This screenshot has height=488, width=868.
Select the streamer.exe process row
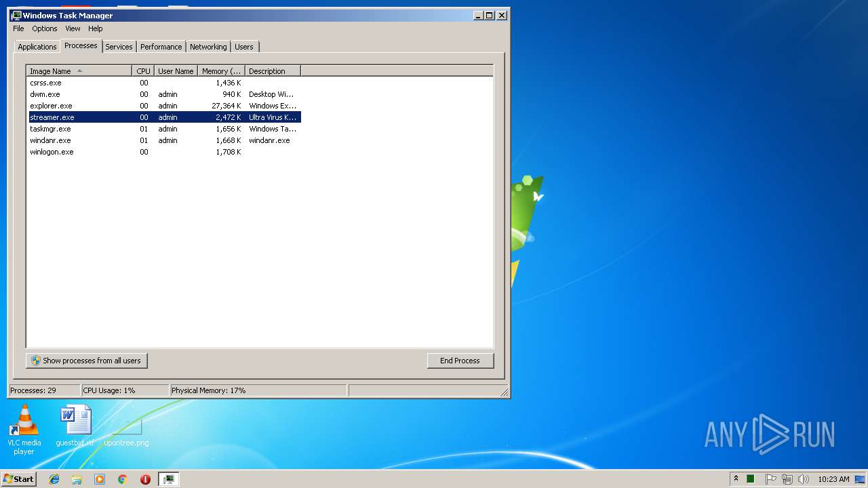(x=163, y=117)
